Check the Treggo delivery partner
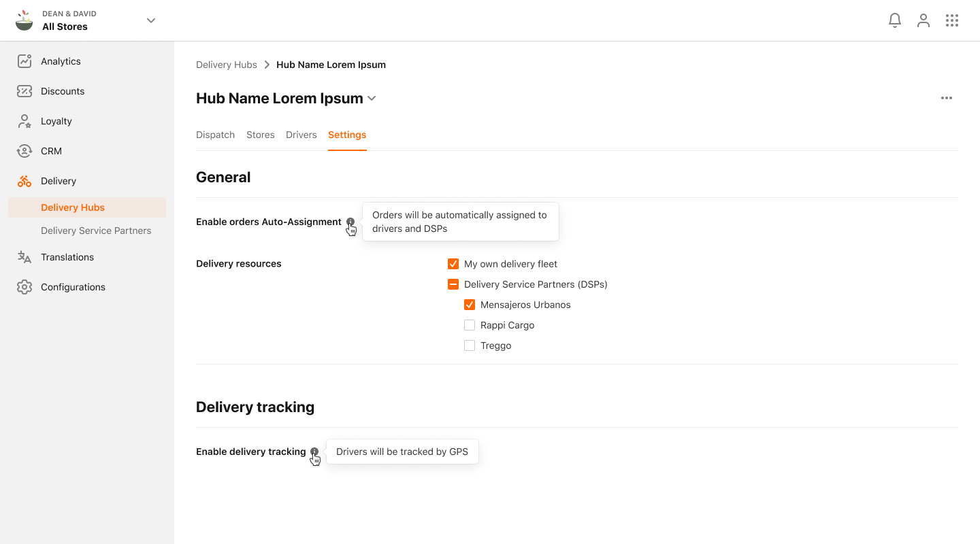 pos(469,345)
